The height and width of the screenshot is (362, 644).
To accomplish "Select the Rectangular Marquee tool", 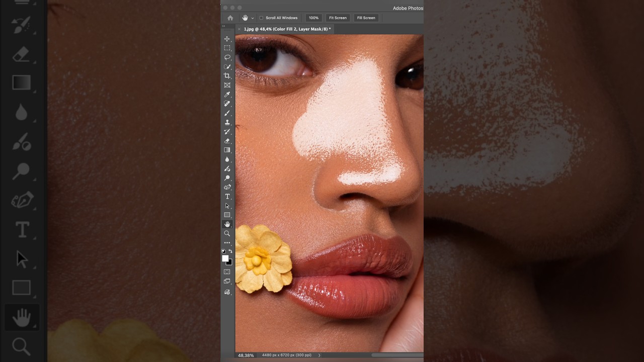I will pyautogui.click(x=227, y=48).
